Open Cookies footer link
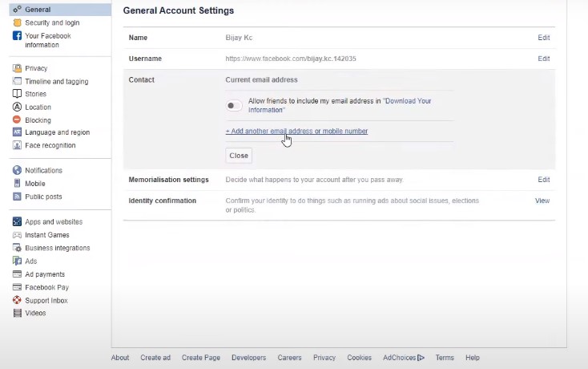Image resolution: width=588 pixels, height=369 pixels. (359, 358)
